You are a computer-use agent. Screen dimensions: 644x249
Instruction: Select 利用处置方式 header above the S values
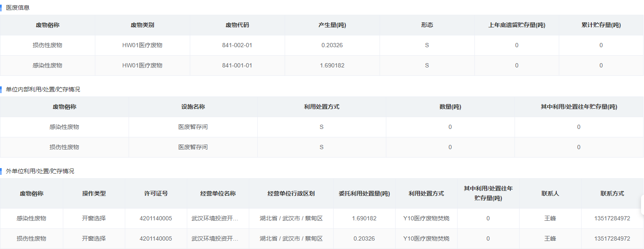(x=322, y=107)
